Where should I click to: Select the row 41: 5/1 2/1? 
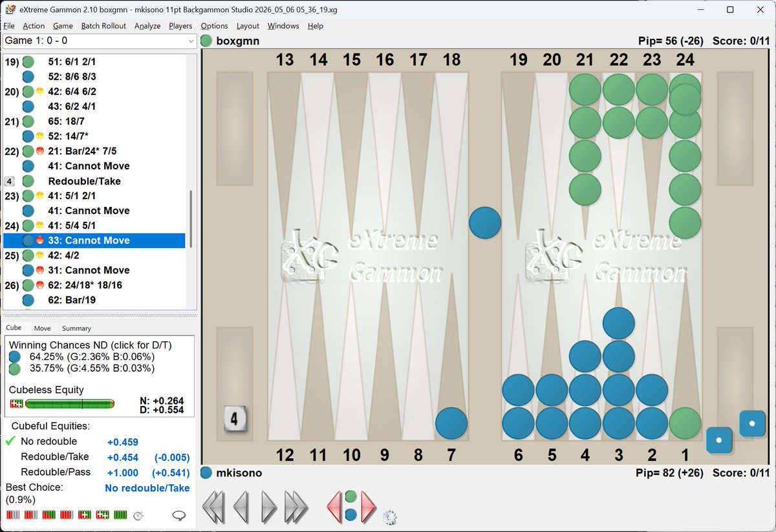pyautogui.click(x=94, y=195)
